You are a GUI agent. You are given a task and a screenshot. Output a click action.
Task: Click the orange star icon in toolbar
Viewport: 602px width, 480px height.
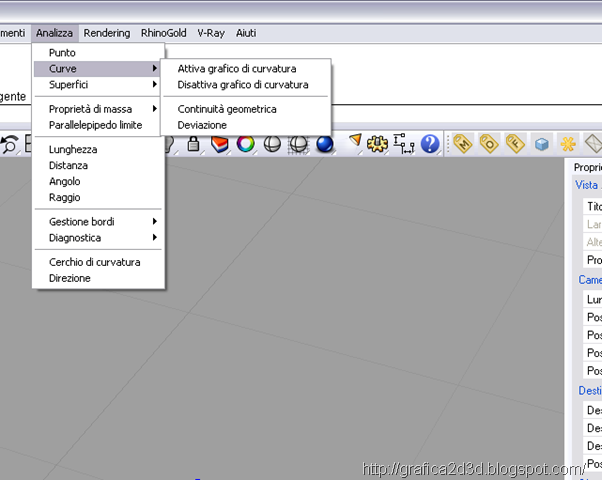click(x=566, y=144)
